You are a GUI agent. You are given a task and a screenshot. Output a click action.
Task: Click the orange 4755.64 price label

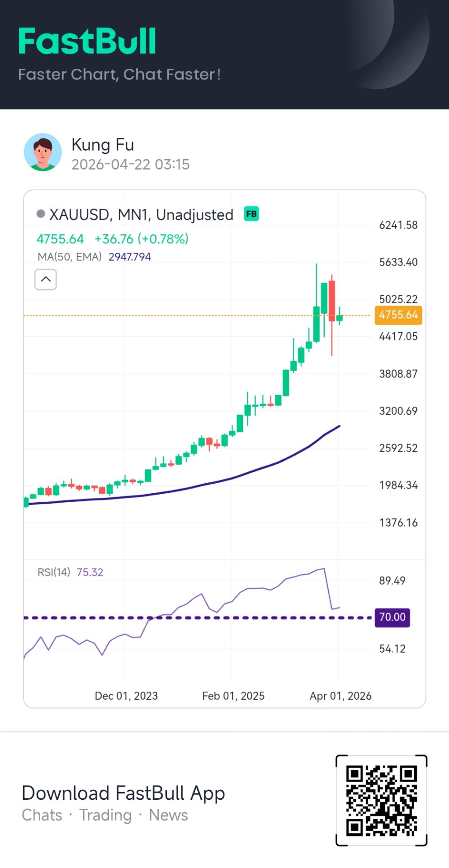(x=398, y=315)
